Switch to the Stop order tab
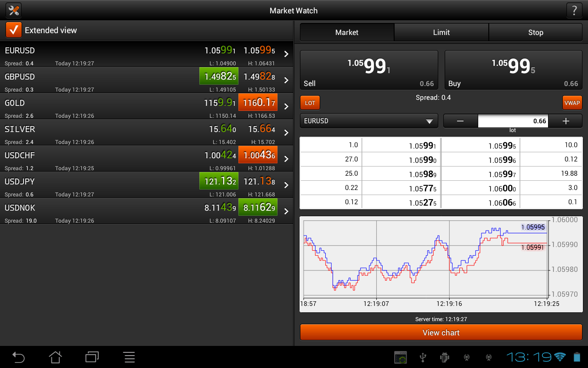Image resolution: width=588 pixels, height=368 pixels. [536, 33]
